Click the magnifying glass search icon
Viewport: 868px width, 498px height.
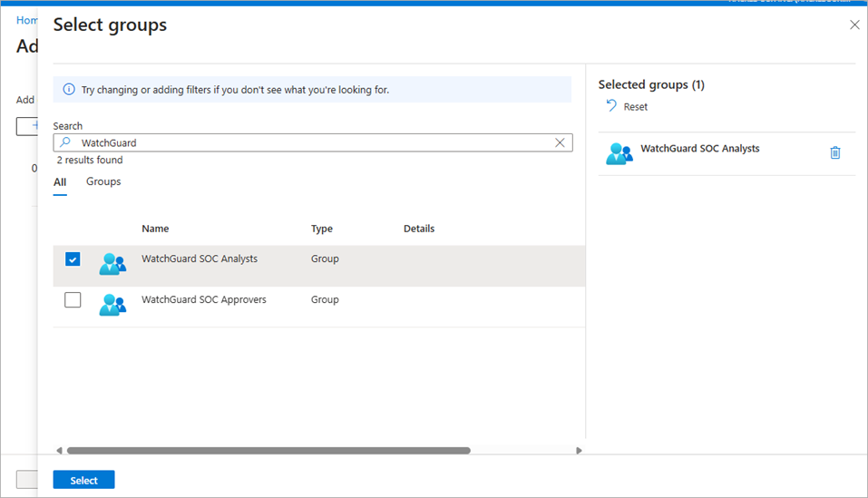click(x=64, y=142)
